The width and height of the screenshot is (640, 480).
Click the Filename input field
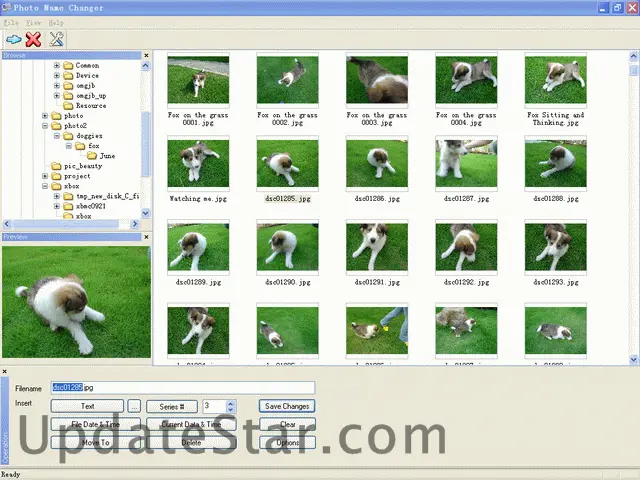coord(183,387)
